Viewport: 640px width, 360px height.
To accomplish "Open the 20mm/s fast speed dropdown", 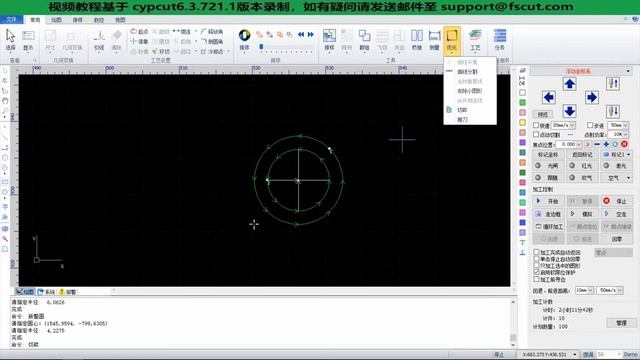I will pyautogui.click(x=572, y=125).
